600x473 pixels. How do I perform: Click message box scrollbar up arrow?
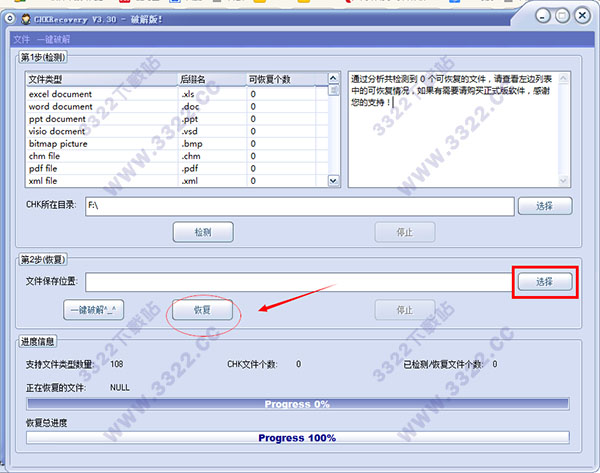[x=564, y=78]
